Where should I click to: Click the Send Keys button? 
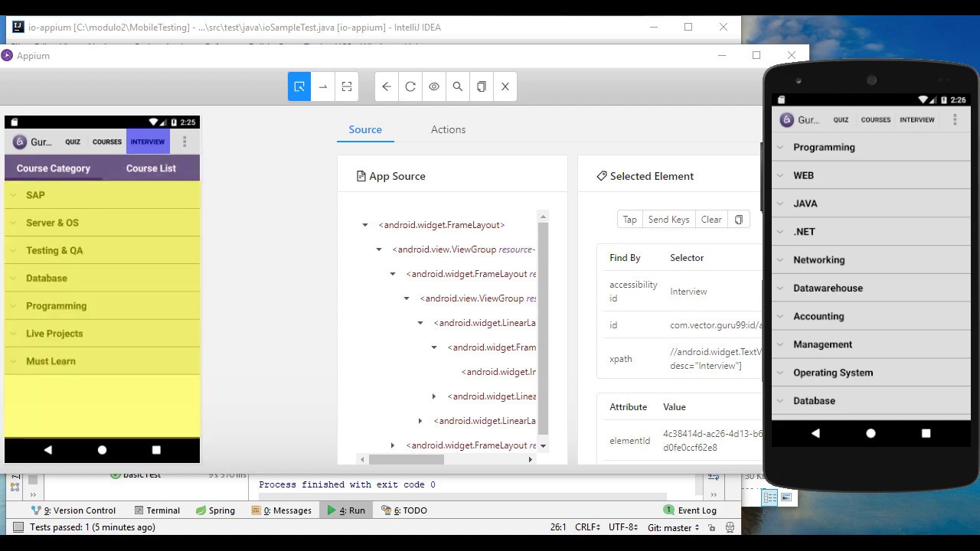pos(668,220)
